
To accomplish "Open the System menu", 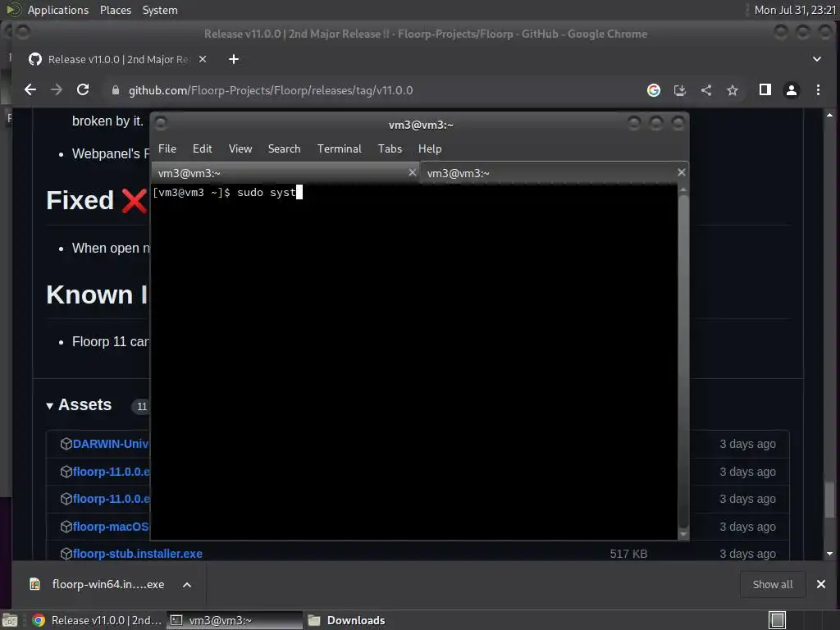I will click(x=160, y=10).
